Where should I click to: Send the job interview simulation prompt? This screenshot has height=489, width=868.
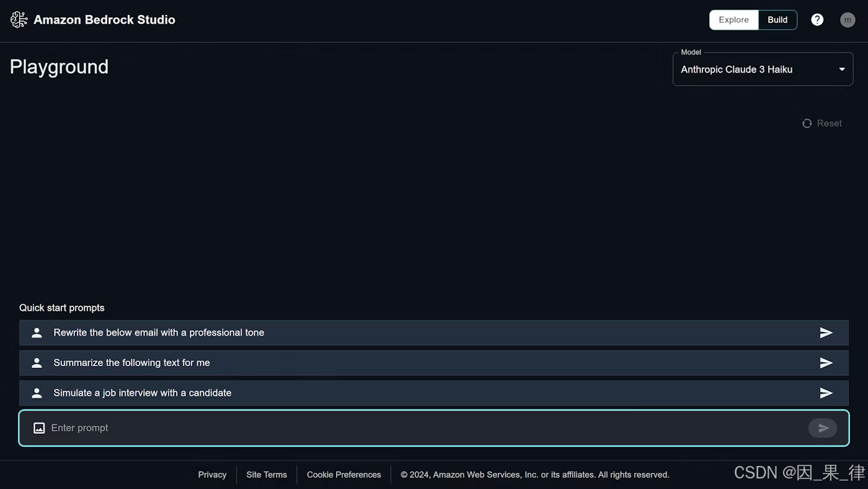pos(826,392)
